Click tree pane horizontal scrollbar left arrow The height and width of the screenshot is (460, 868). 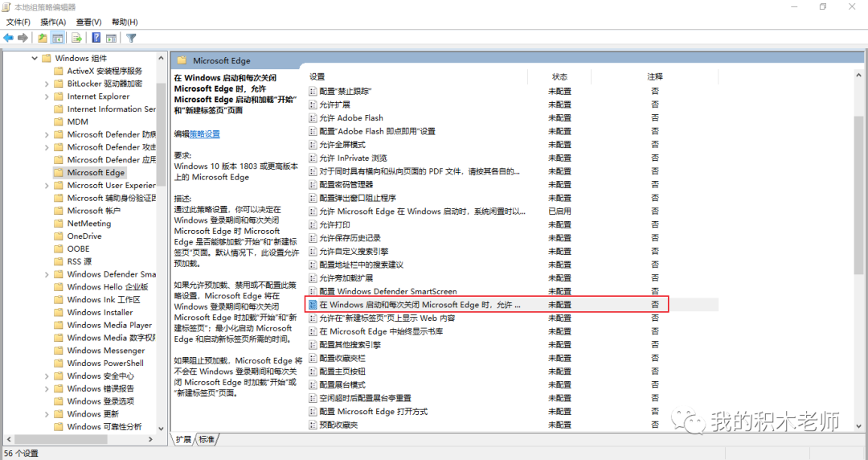click(8, 439)
